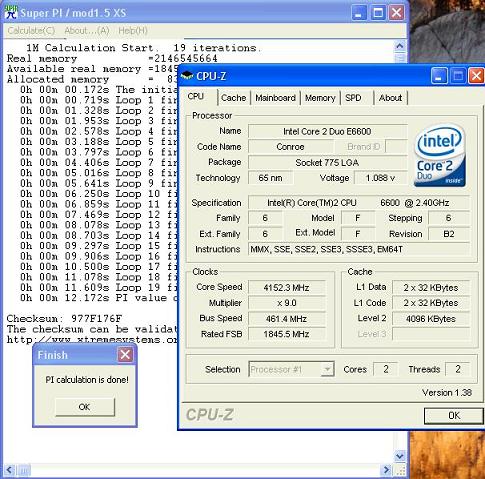485x479 pixels.
Task: Switch to the Mainboard tab in CPU-Z
Action: click(275, 98)
